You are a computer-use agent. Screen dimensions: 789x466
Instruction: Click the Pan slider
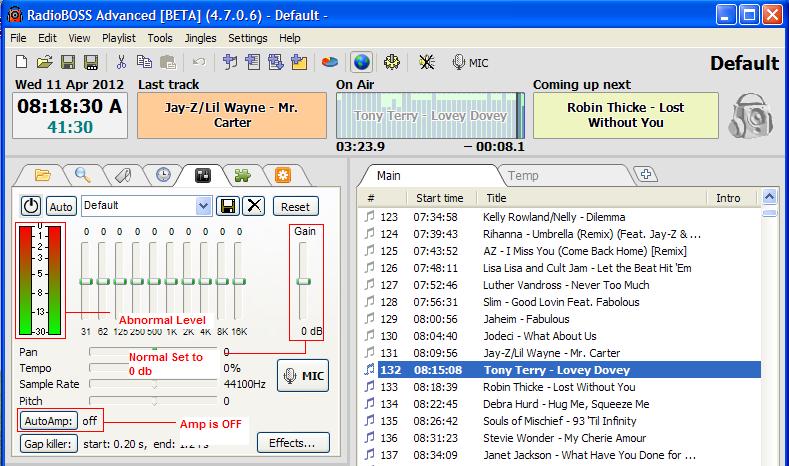point(153,350)
